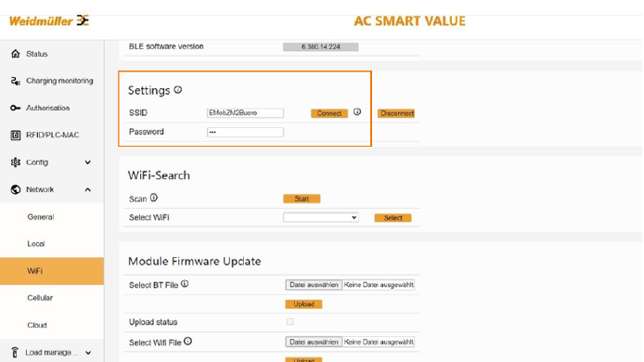
Task: Show info icon next to Scan
Action: [154, 198]
